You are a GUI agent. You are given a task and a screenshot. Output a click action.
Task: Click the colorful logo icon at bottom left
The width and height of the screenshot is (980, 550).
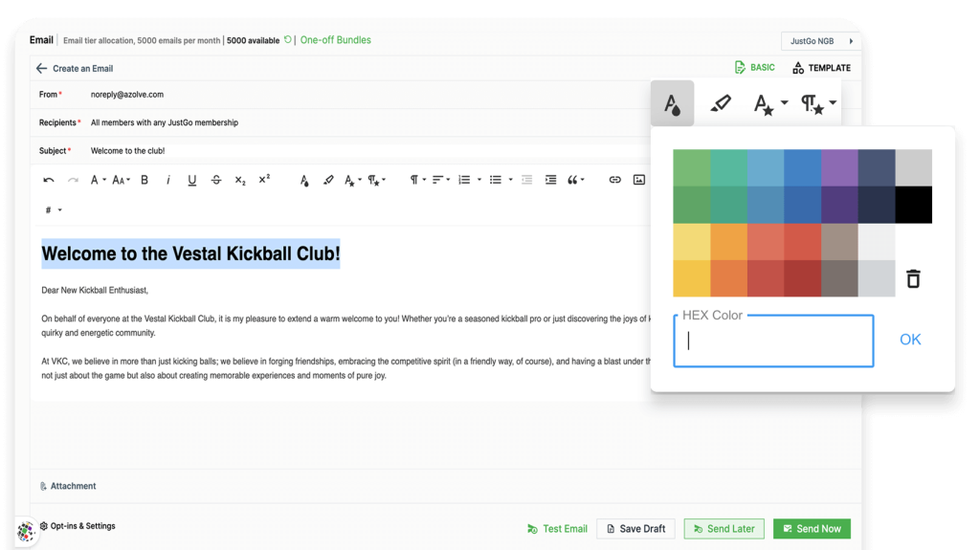point(26,531)
